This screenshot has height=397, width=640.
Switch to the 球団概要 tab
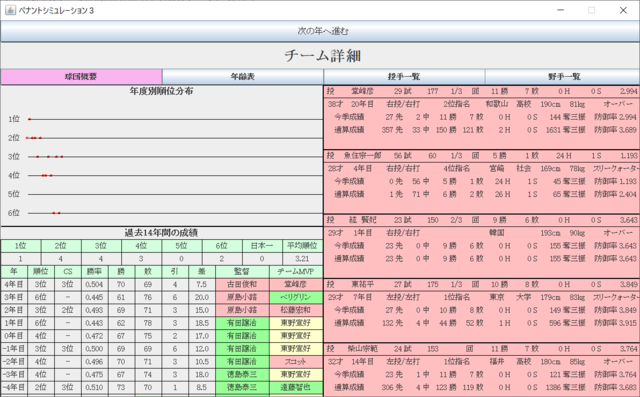click(x=81, y=77)
